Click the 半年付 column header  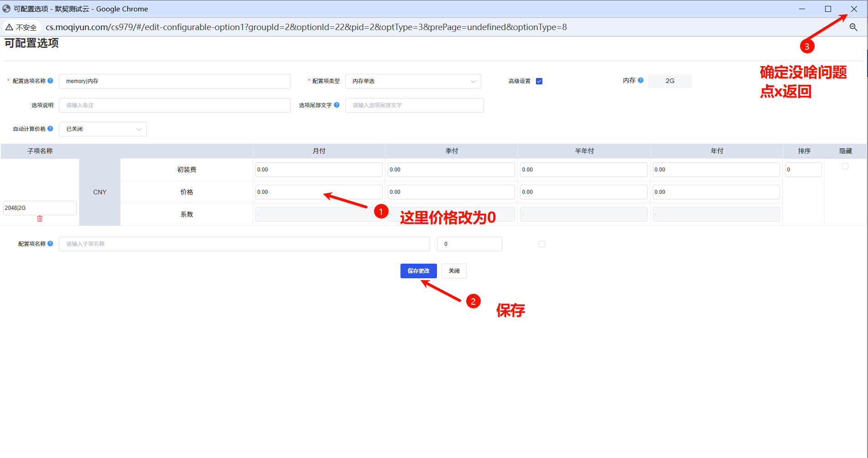[x=584, y=151]
